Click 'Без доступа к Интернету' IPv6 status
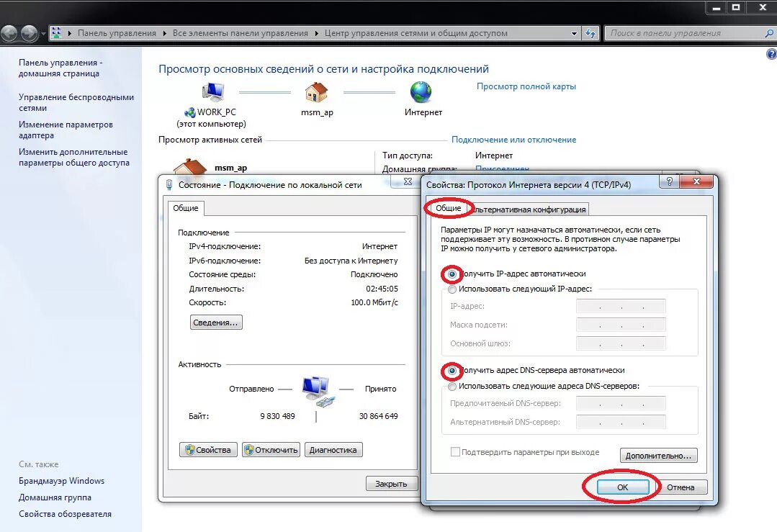The image size is (777, 532). (x=351, y=261)
